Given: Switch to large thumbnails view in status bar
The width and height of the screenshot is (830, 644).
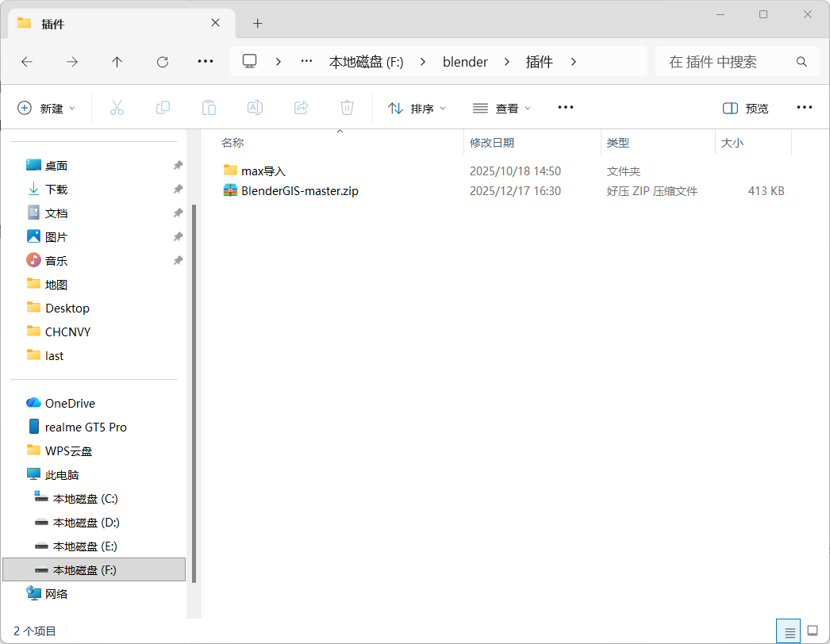Looking at the screenshot, I should pos(813,631).
